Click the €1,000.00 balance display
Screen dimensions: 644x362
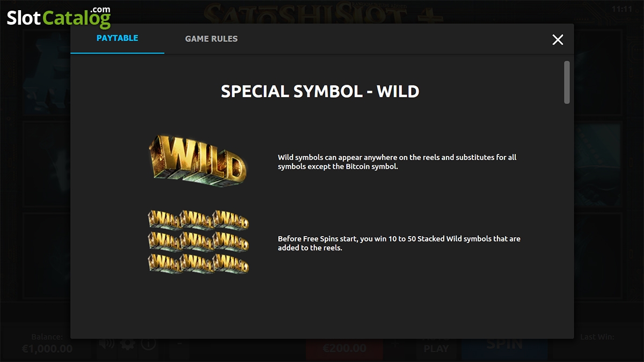pyautogui.click(x=47, y=349)
